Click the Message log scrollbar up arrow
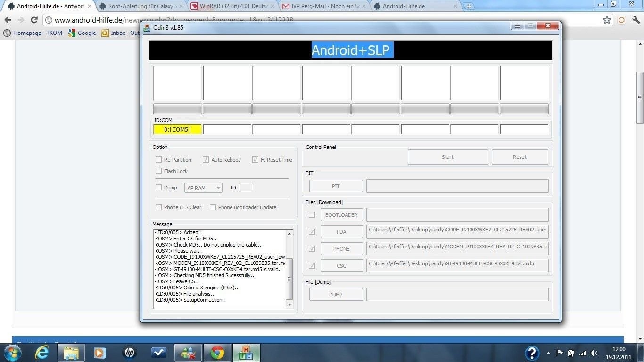644x362 pixels. 290,233
